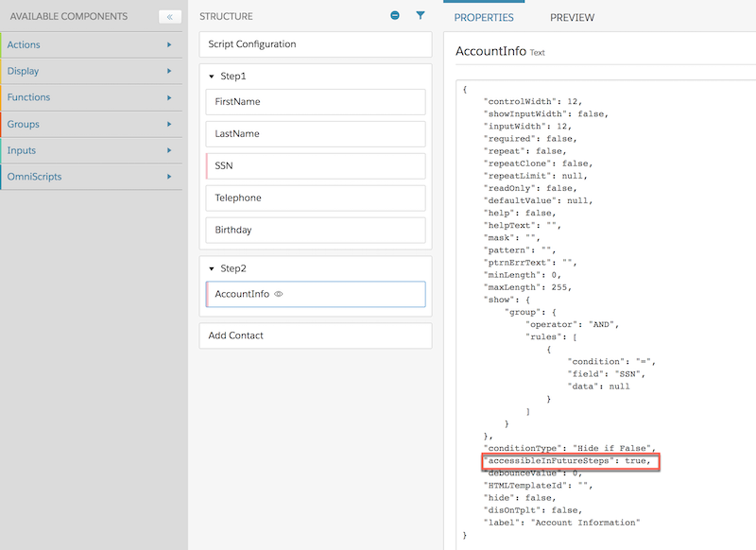756x550 pixels.
Task: Collapse the Step2 triangle in Structure
Action: pos(211,269)
